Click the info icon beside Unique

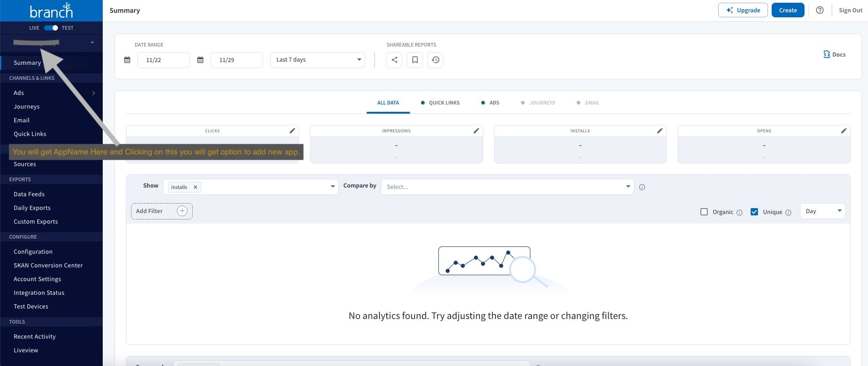[x=788, y=212]
